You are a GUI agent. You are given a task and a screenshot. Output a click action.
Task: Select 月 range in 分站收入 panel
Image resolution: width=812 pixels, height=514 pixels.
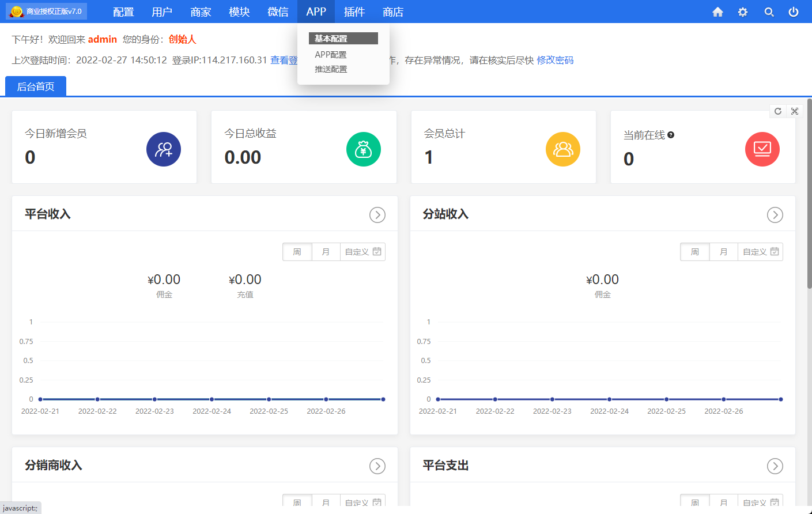[724, 252]
